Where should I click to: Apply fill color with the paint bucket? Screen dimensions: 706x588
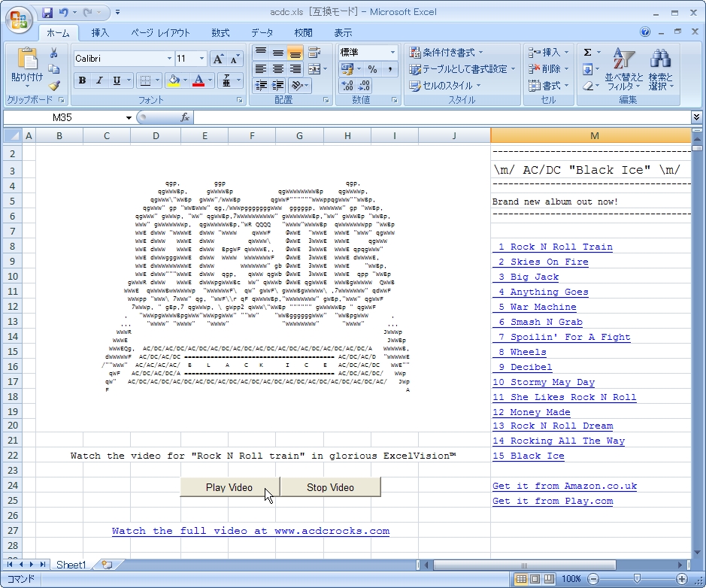174,80
